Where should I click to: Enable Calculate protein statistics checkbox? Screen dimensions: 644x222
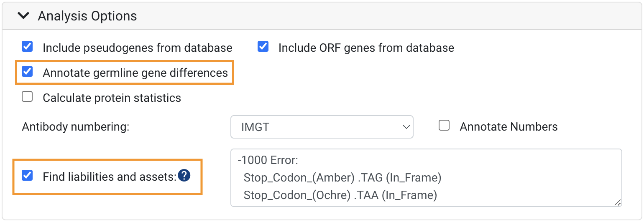27,97
